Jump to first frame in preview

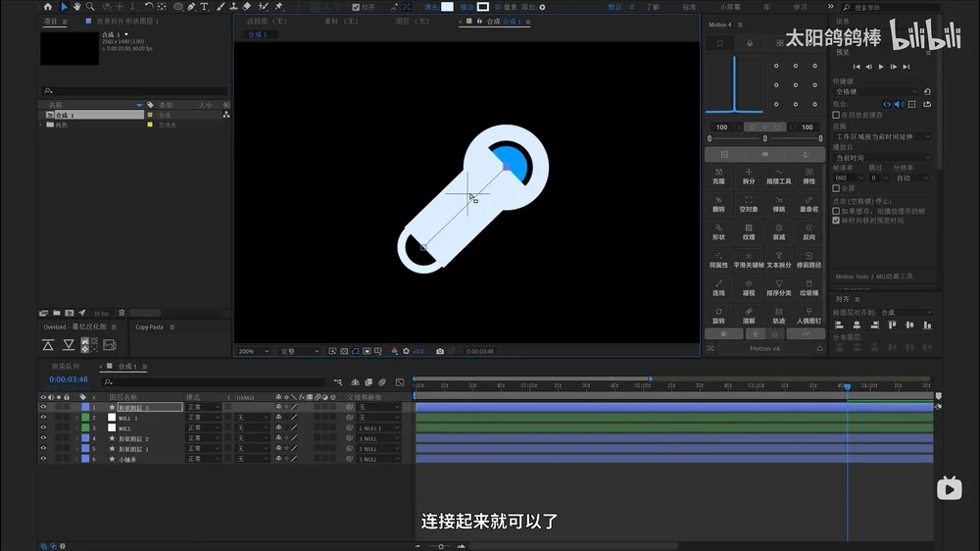857,67
